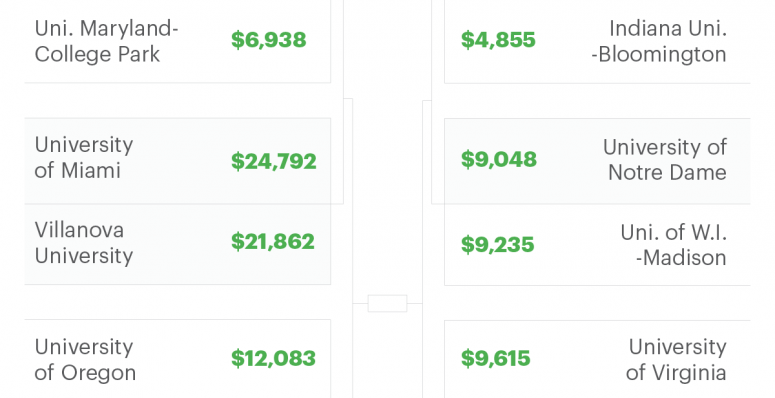Select the Uni. of W.I.-Madison name
Viewport: 775px width, 398px height.
pyautogui.click(x=674, y=245)
